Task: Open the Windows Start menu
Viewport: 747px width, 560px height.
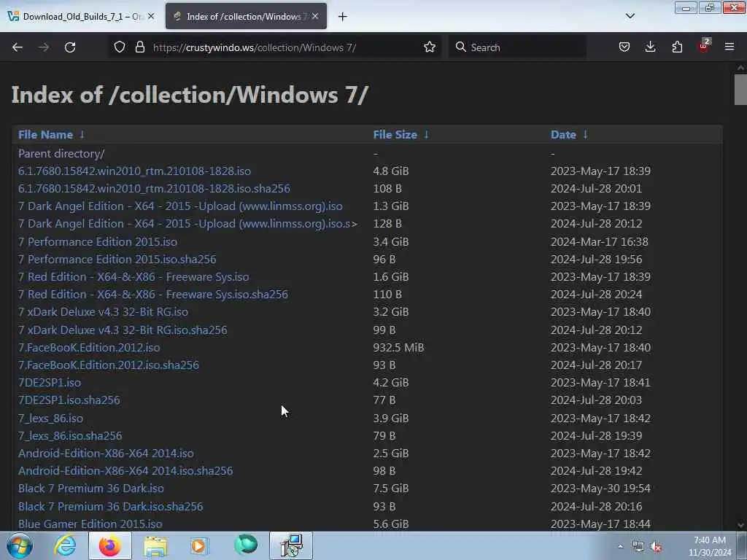Action: (20, 545)
